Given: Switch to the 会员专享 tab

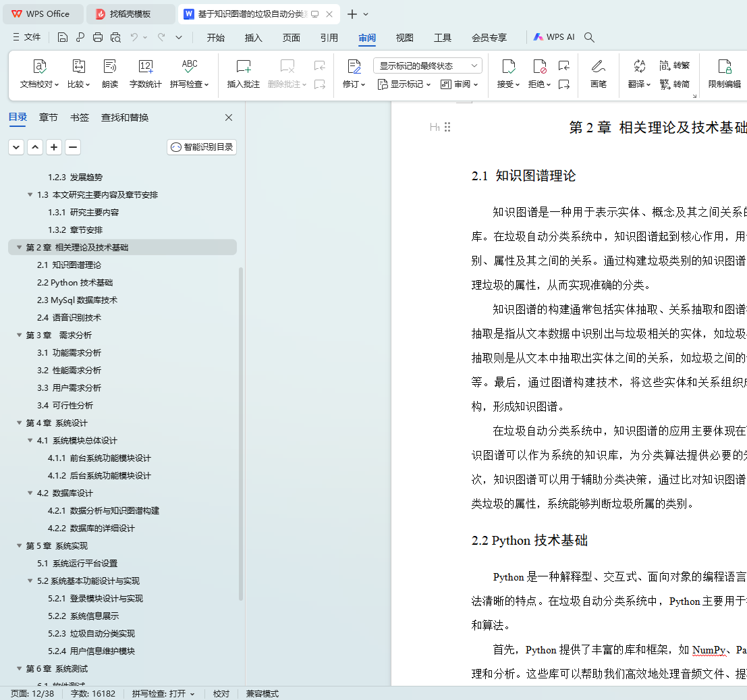Looking at the screenshot, I should [489, 38].
